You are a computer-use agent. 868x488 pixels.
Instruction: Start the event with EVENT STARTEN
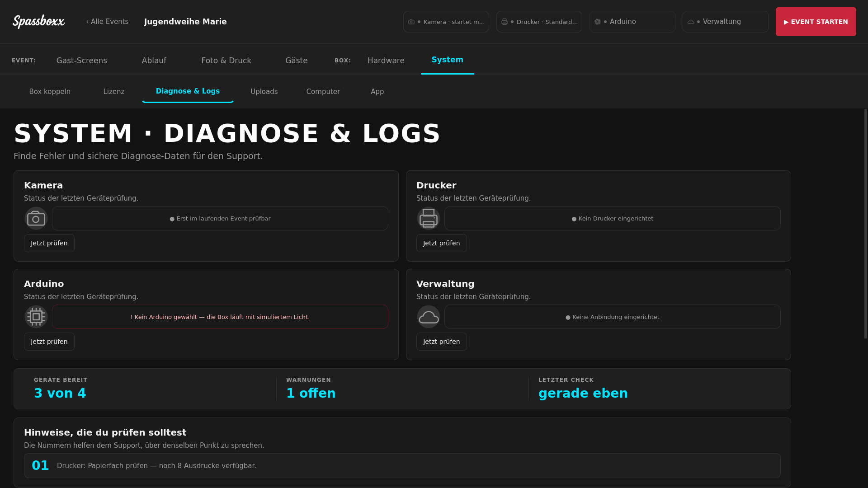point(816,22)
